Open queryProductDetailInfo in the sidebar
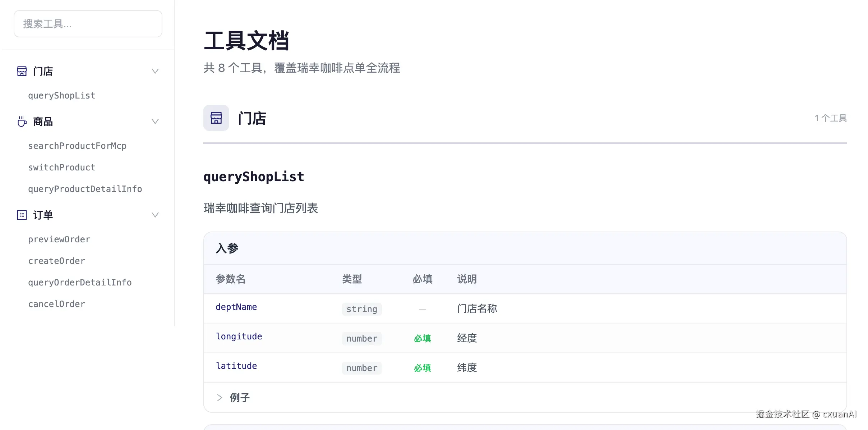868x430 pixels. click(85, 189)
